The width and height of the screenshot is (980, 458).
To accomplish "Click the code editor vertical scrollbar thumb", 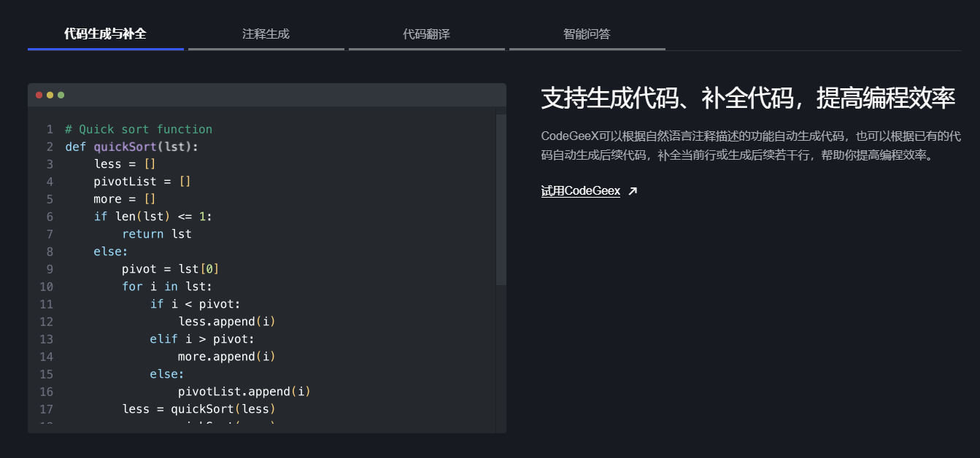I will [x=501, y=199].
